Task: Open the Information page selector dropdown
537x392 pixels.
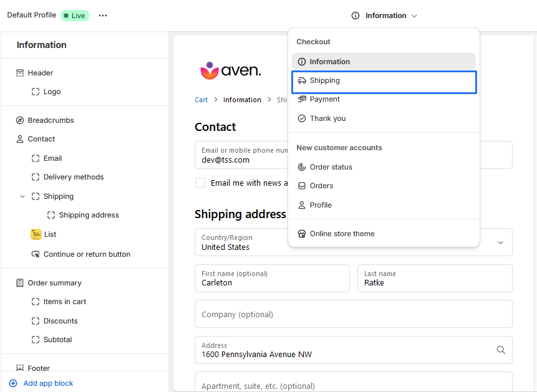Action: click(385, 16)
